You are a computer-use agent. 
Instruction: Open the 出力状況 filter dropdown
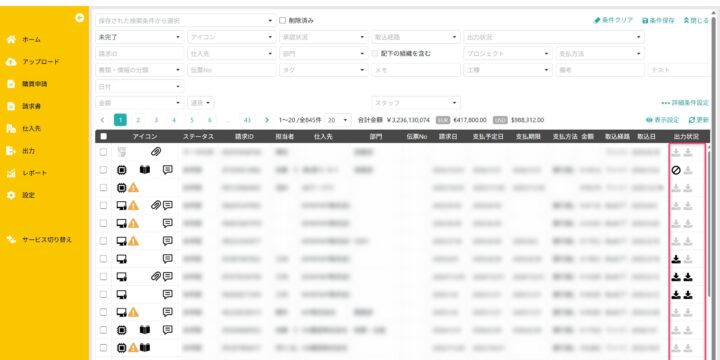click(554, 37)
